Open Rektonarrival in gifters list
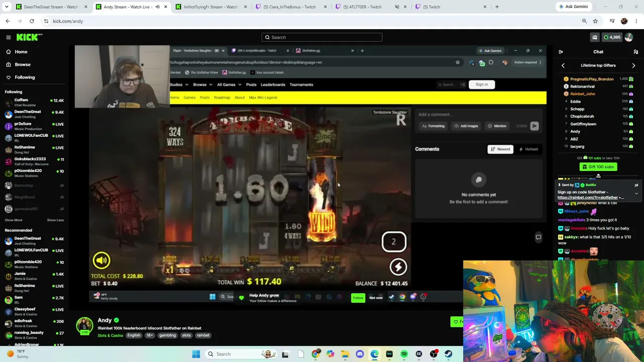The width and height of the screenshot is (644, 362). tap(583, 86)
